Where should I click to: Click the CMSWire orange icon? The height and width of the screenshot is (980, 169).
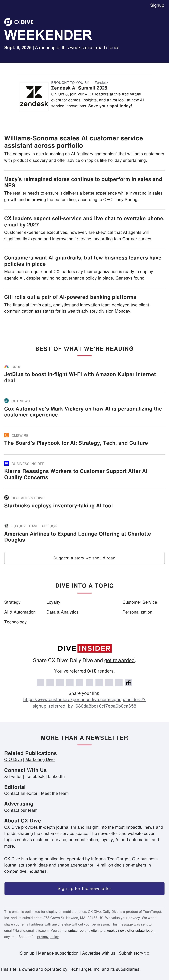tap(6, 435)
